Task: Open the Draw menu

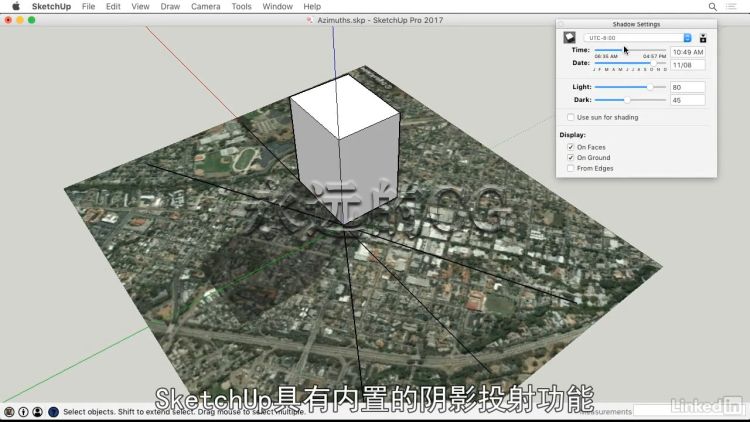Action: [x=170, y=6]
